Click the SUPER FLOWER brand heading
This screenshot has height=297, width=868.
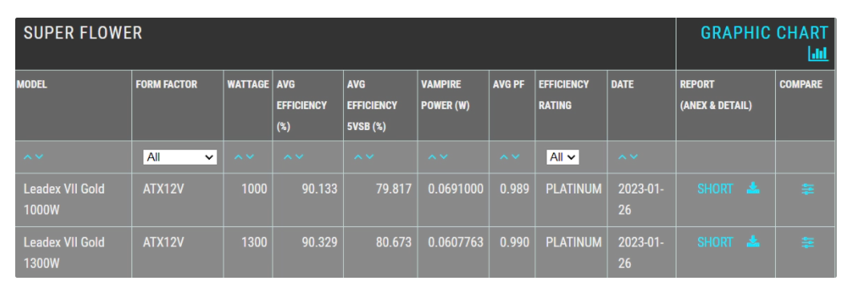click(x=83, y=33)
